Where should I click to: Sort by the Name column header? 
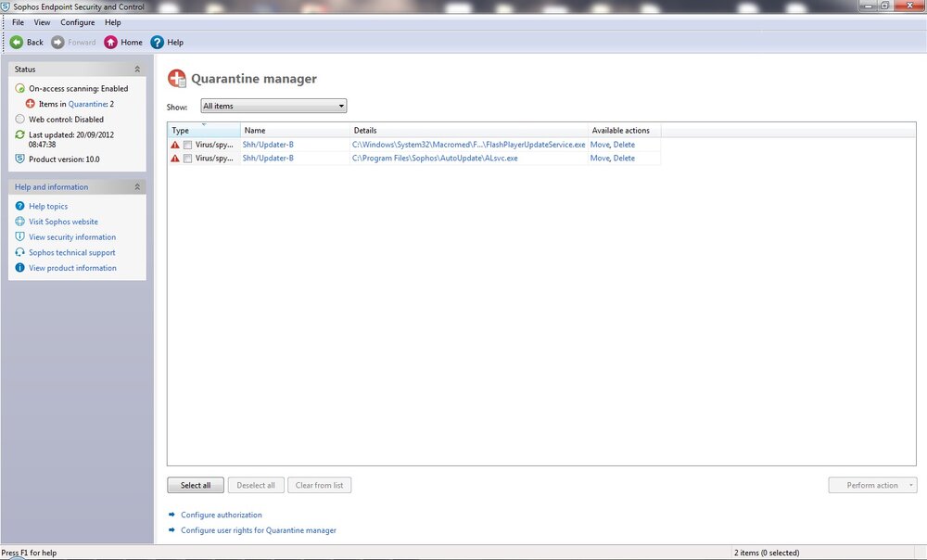click(x=295, y=130)
